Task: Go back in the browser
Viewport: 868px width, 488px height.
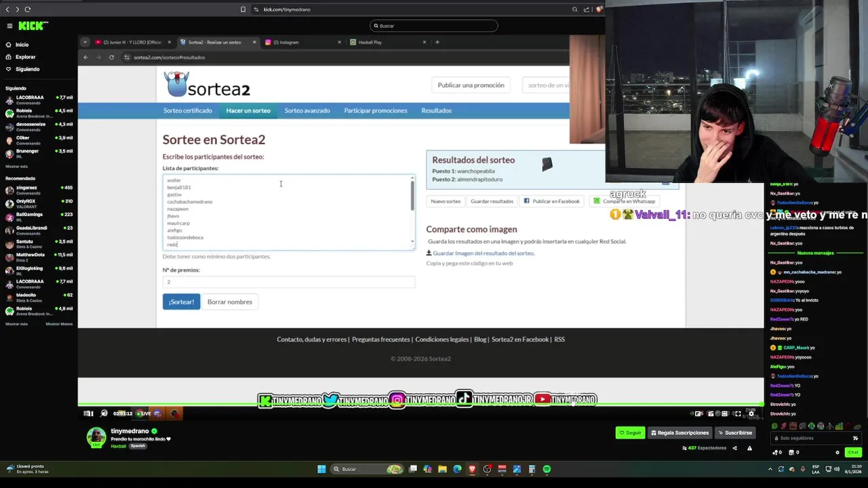Action: 7,9
